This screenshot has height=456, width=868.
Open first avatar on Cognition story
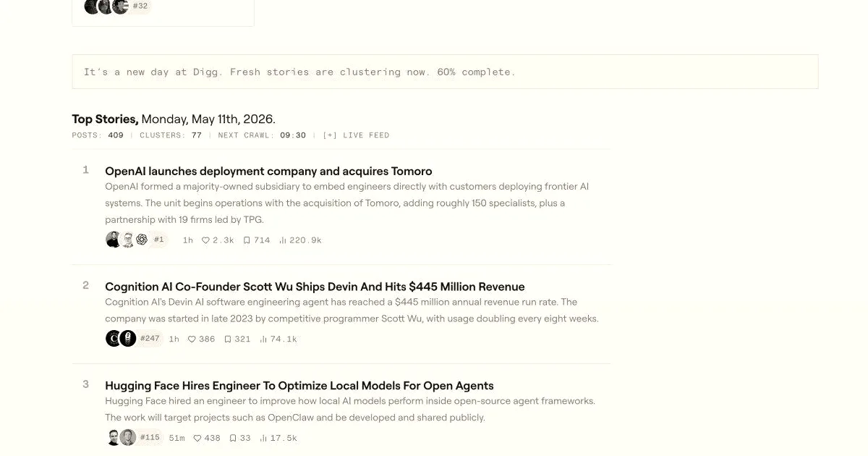pyautogui.click(x=114, y=338)
